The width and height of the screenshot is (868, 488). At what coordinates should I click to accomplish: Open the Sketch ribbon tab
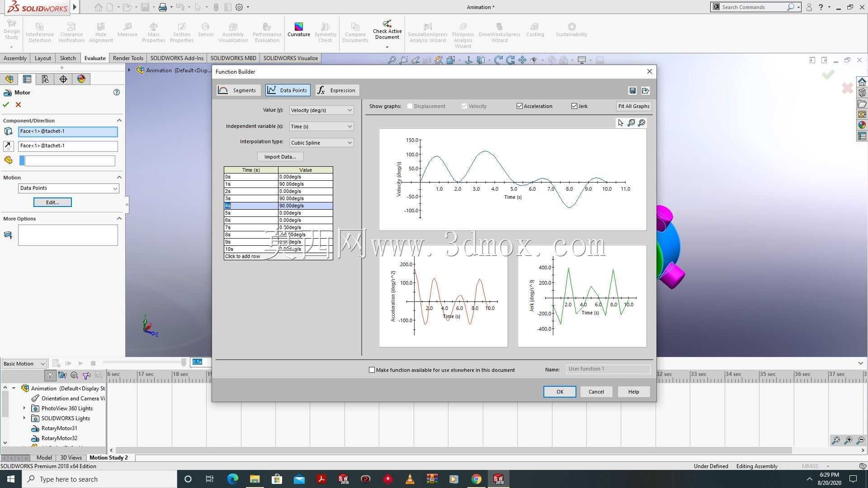[68, 58]
